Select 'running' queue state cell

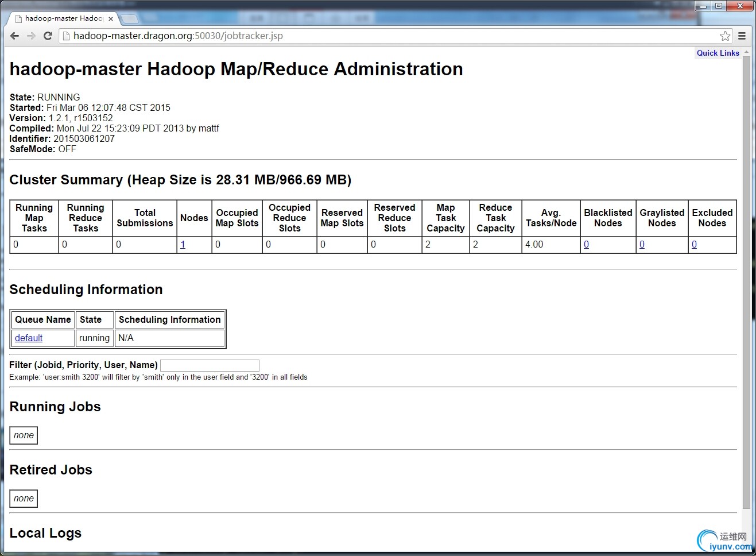tap(94, 338)
